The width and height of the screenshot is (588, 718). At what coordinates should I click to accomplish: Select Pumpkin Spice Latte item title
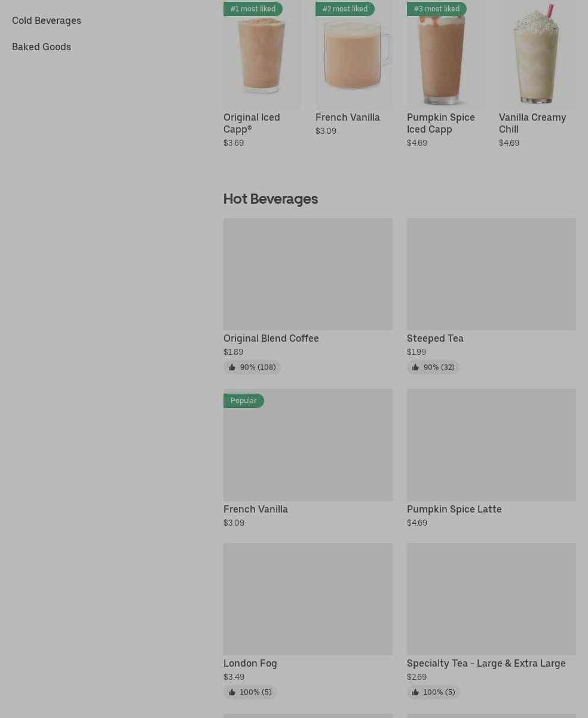coord(454,509)
